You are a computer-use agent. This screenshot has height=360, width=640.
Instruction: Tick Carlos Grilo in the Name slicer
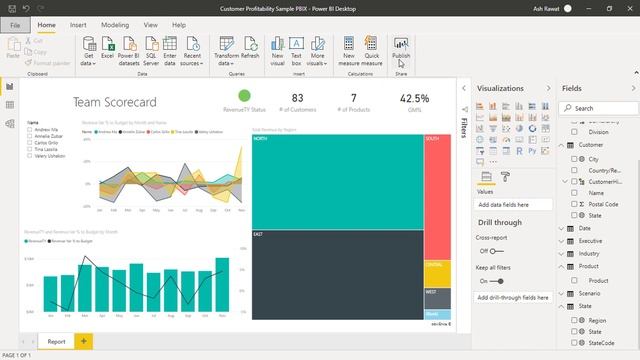click(x=29, y=142)
